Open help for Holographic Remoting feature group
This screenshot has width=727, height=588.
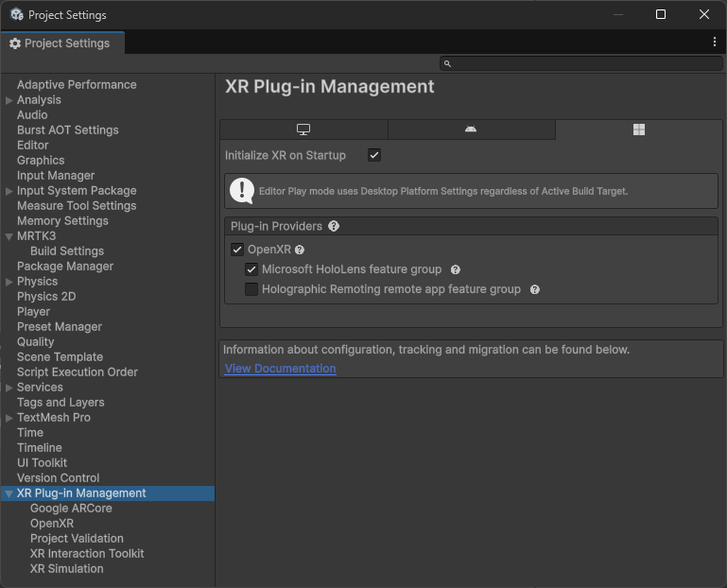point(534,289)
